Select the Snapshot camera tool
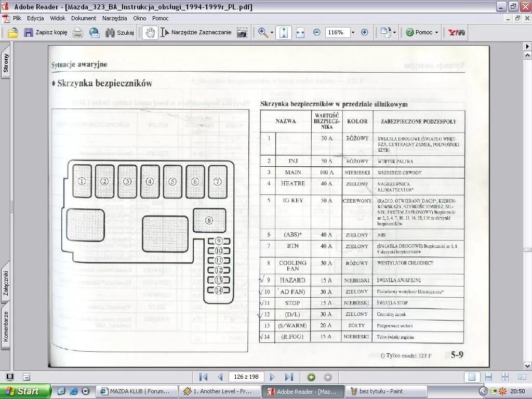This screenshot has width=532, height=399. point(242,33)
